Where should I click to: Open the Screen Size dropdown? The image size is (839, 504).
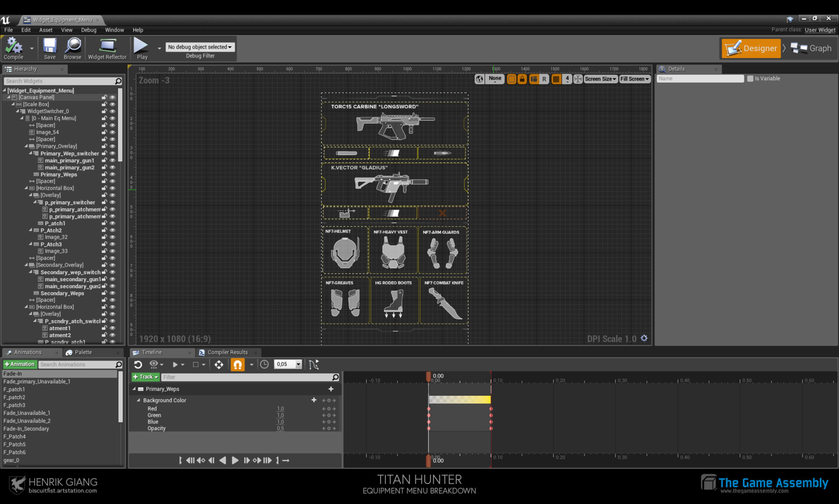coord(600,79)
